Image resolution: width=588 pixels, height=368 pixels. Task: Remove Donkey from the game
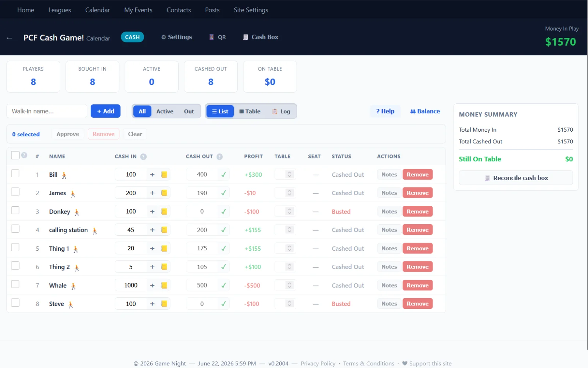coord(417,211)
